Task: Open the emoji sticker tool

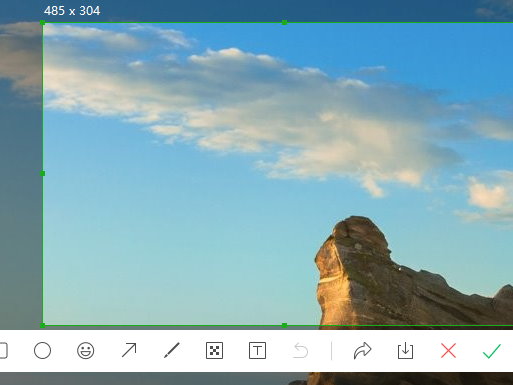Action: tap(86, 350)
